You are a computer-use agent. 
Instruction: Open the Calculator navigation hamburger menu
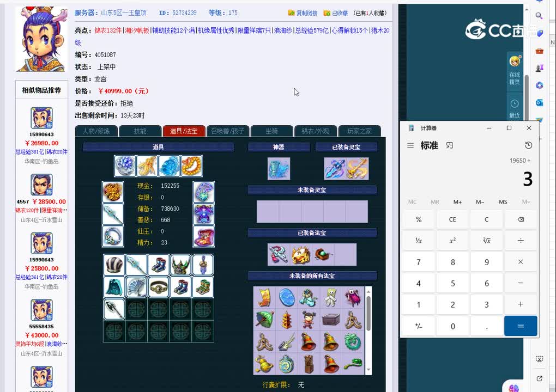click(410, 145)
